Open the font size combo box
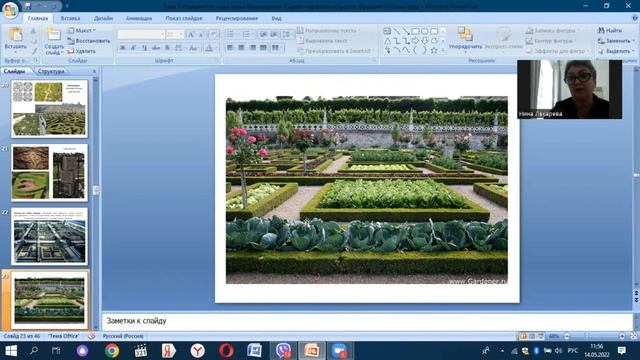The height and width of the screenshot is (360, 640). (x=175, y=34)
